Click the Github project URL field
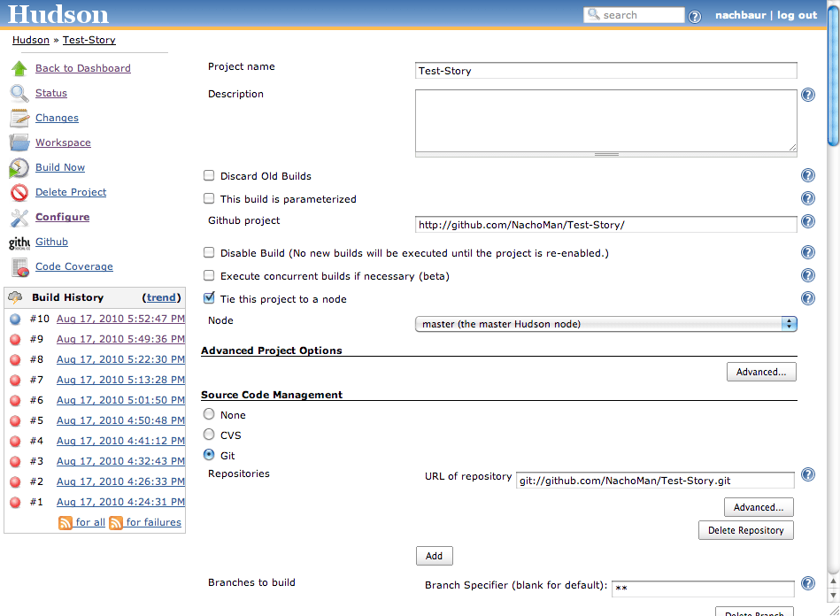 tap(606, 225)
